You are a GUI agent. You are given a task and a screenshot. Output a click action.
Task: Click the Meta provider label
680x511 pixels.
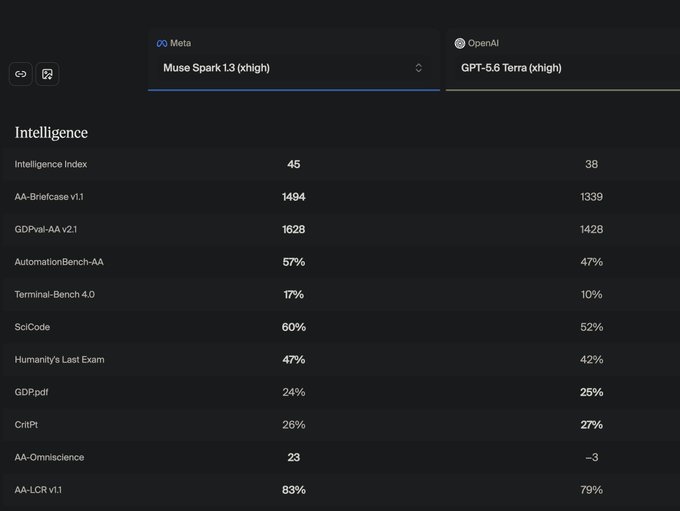pos(180,43)
